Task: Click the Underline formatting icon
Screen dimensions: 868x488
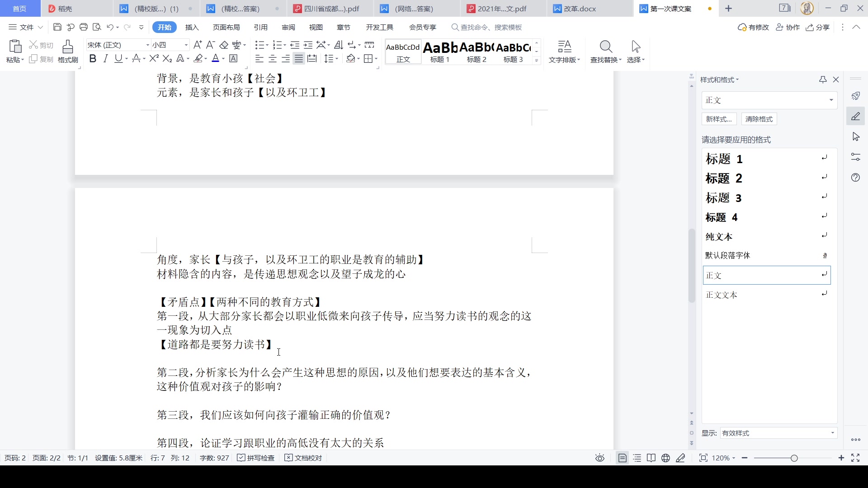Action: coord(118,58)
